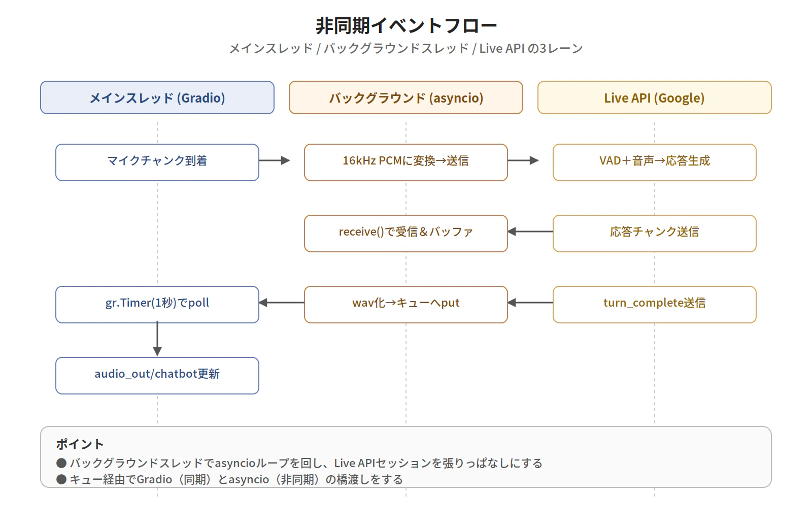Click the 3レーン subtitle text
The width and height of the screenshot is (812, 528).
pos(406,48)
